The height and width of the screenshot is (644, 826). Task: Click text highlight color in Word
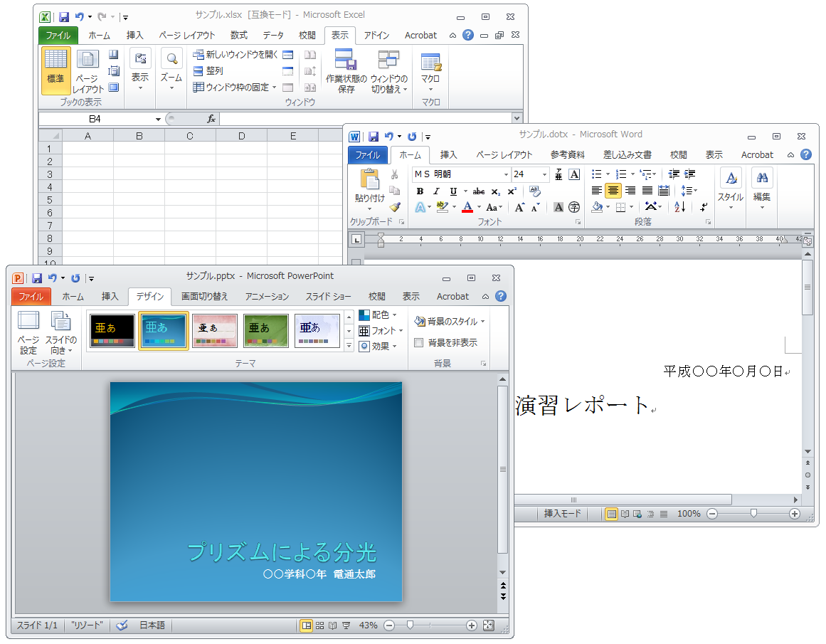[443, 207]
